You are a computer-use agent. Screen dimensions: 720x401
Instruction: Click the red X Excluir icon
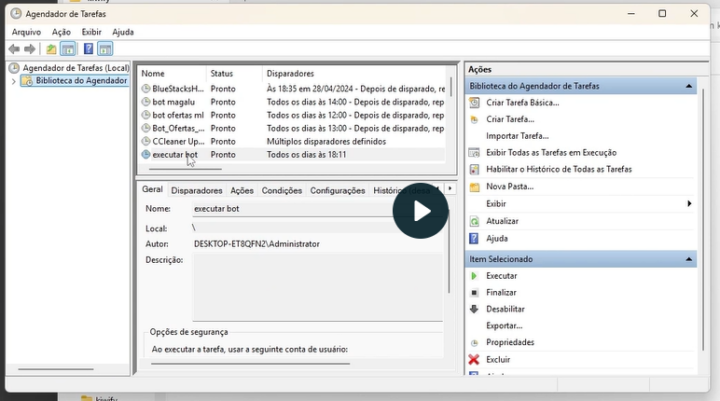click(x=474, y=360)
